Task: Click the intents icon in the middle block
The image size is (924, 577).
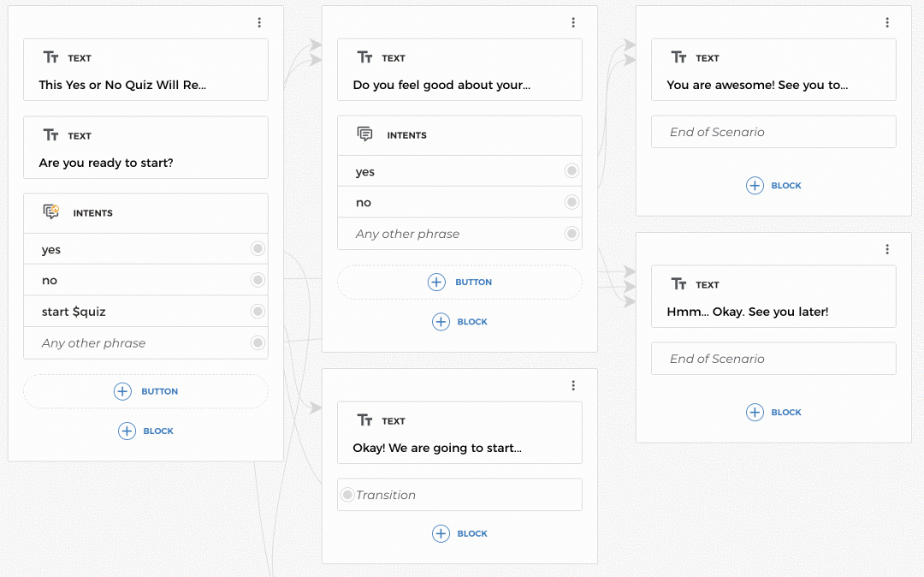Action: pos(365,134)
